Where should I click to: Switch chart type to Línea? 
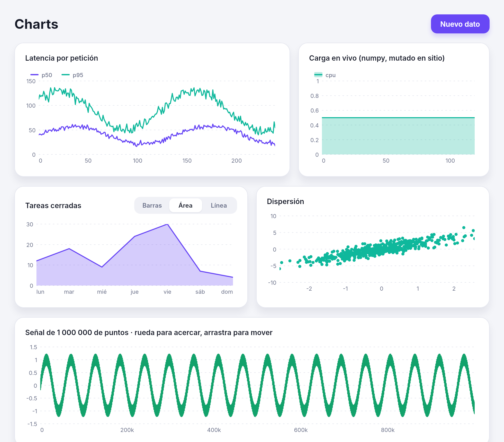tap(219, 205)
